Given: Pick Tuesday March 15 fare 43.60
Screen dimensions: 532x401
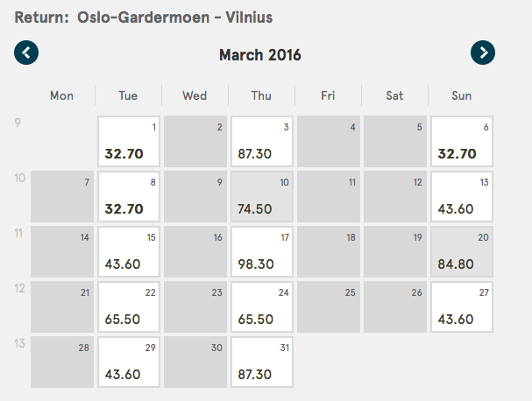Looking at the screenshot, I should pos(129,252).
